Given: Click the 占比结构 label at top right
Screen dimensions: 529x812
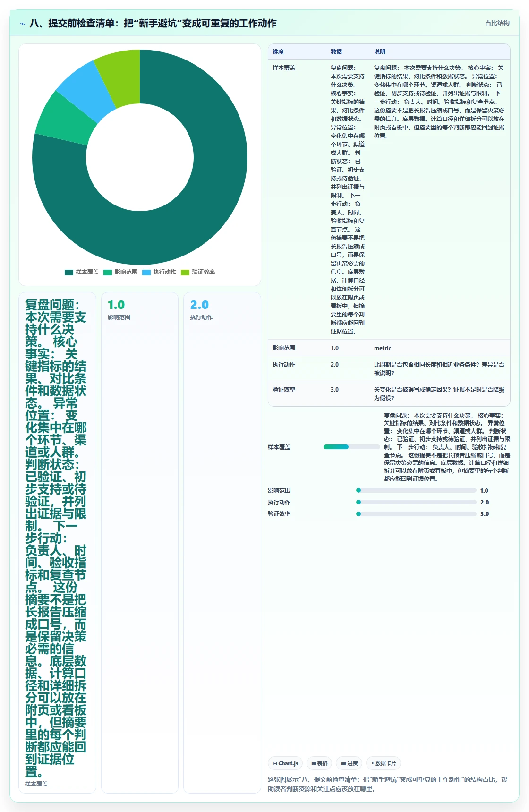Looking at the screenshot, I should [x=497, y=23].
